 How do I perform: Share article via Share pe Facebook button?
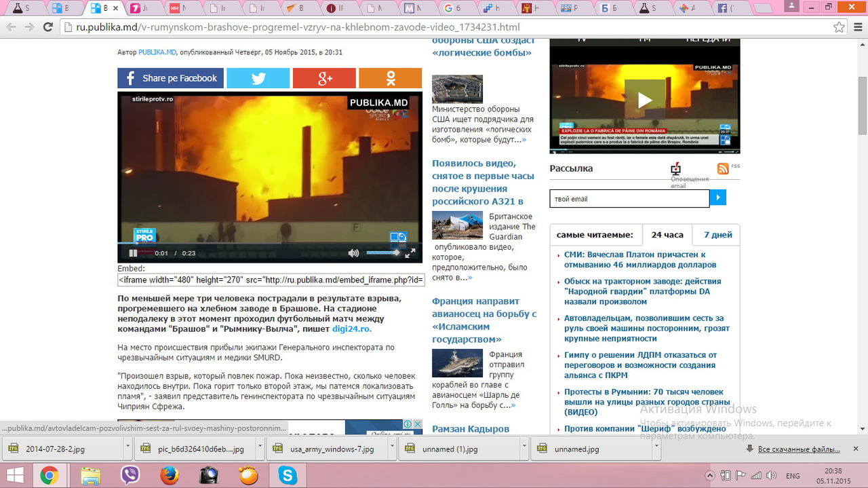pos(170,78)
